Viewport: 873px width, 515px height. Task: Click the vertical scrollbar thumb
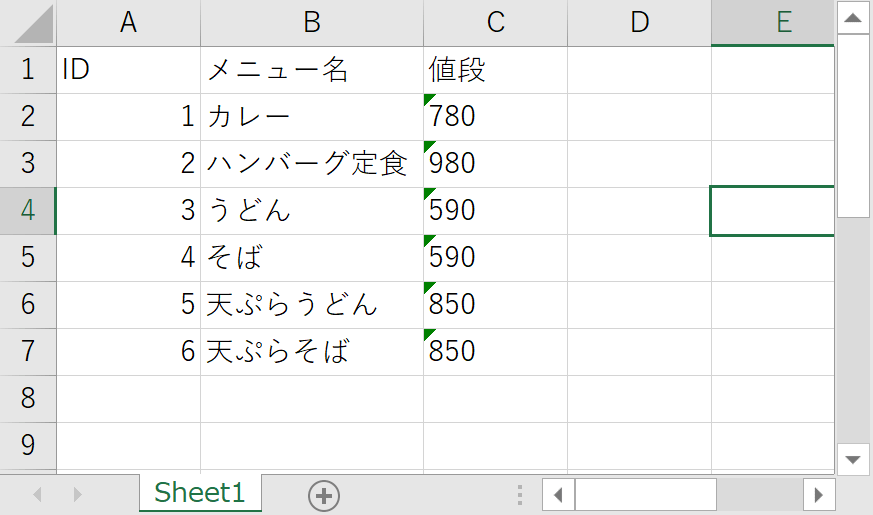tap(853, 125)
